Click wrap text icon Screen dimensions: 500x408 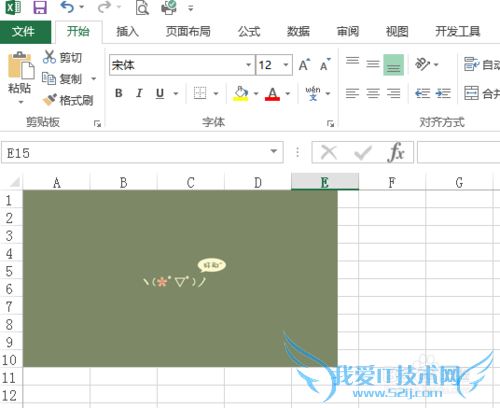click(471, 64)
